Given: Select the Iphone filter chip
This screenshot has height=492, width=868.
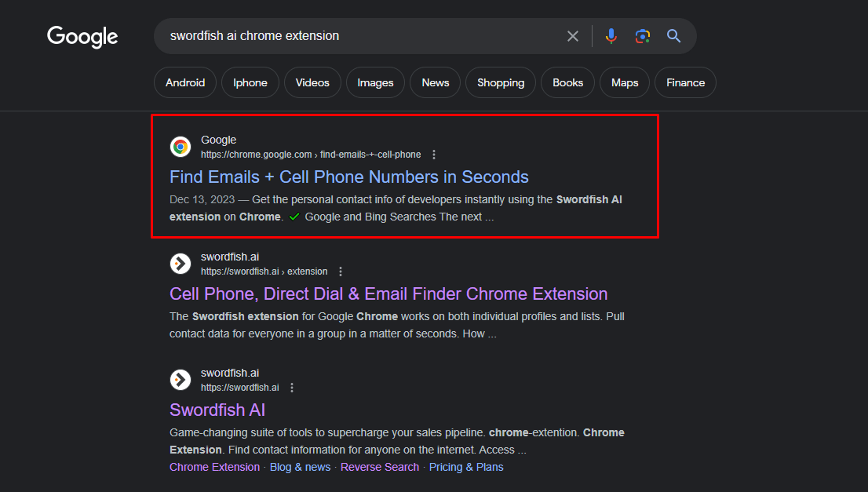Looking at the screenshot, I should 250,82.
